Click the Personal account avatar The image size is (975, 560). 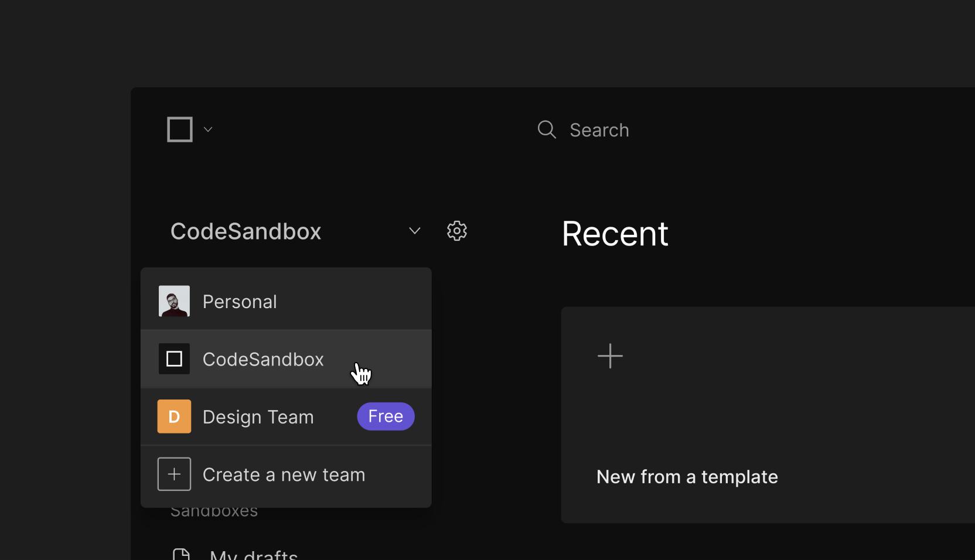[x=174, y=301]
